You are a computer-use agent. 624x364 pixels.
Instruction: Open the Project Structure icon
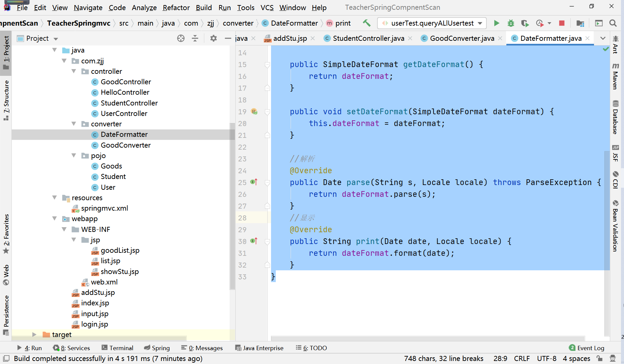(x=580, y=23)
